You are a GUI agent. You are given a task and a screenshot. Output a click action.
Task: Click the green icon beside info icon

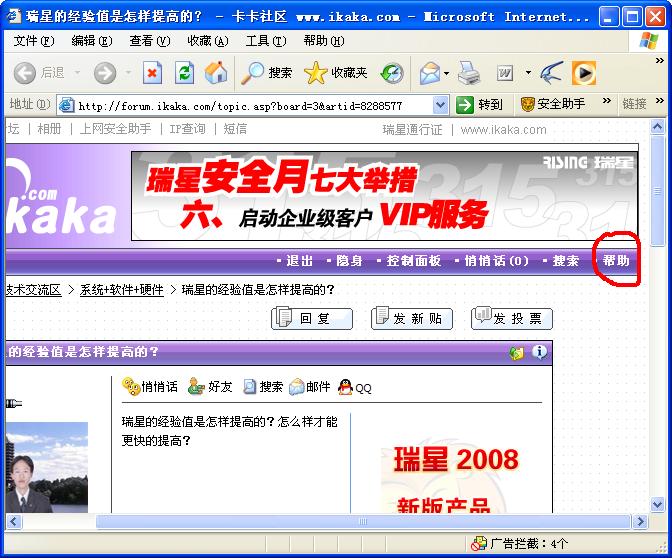click(x=516, y=353)
